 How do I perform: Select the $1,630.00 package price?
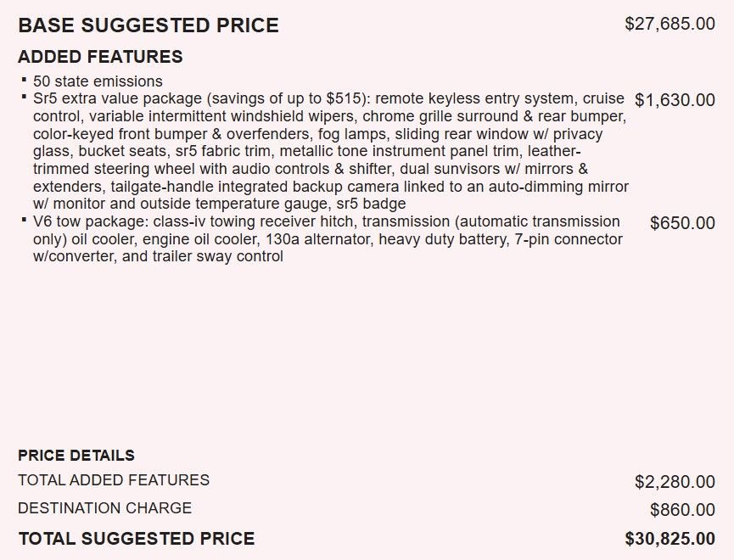point(675,100)
